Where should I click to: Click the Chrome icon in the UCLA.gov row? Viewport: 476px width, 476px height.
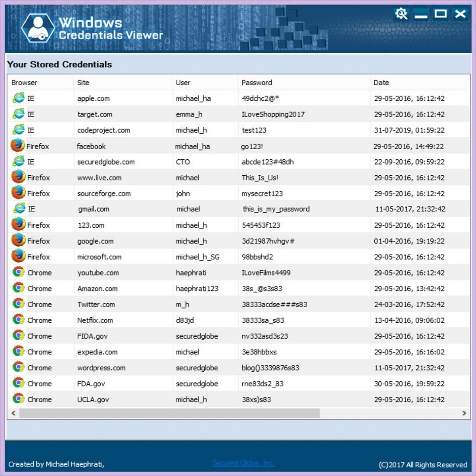point(19,399)
